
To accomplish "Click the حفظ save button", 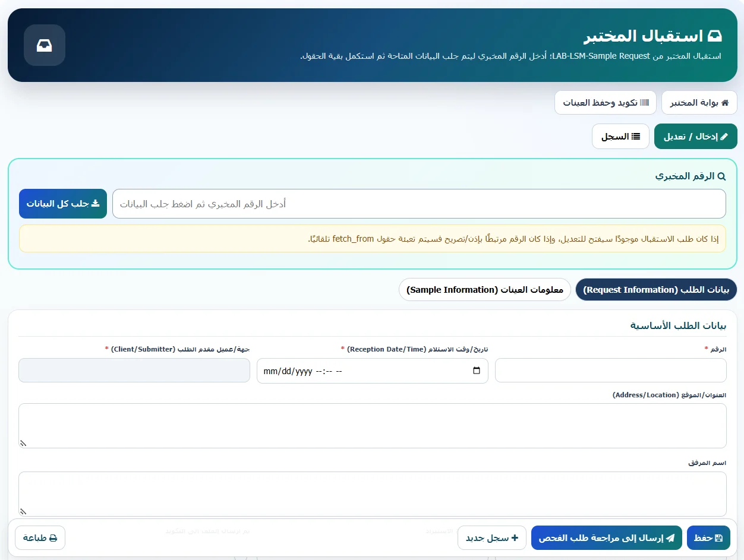I will [x=708, y=538].
